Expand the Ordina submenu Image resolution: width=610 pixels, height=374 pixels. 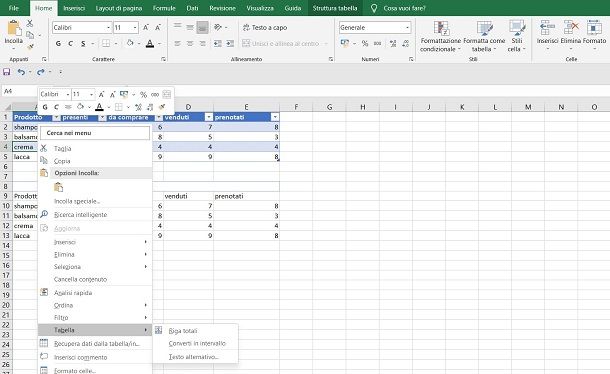[x=95, y=305]
